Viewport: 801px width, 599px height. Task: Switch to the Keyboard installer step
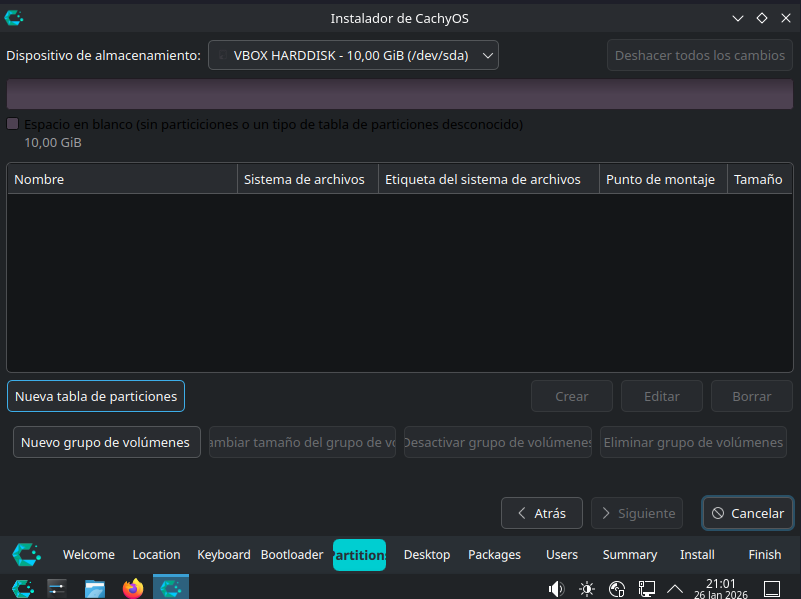coord(224,554)
